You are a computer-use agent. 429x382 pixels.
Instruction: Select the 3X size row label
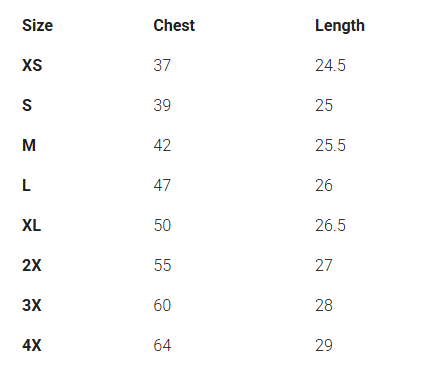click(32, 305)
